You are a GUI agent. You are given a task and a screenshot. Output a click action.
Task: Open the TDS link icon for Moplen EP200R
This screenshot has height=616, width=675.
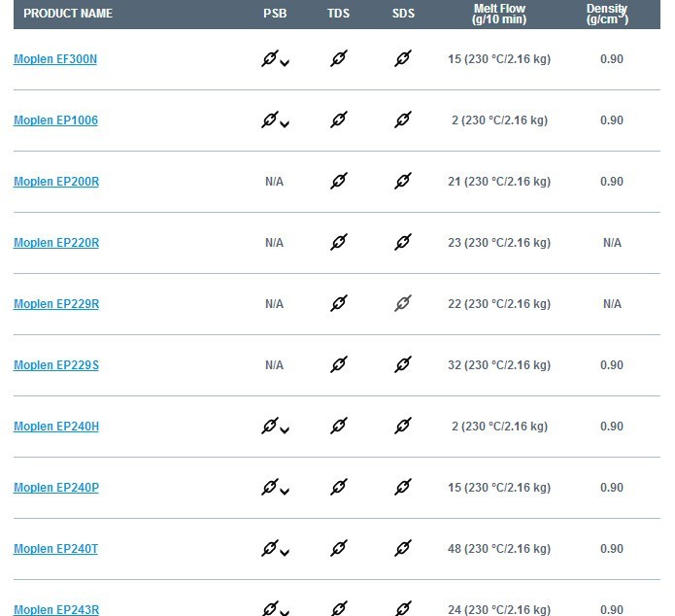(339, 181)
